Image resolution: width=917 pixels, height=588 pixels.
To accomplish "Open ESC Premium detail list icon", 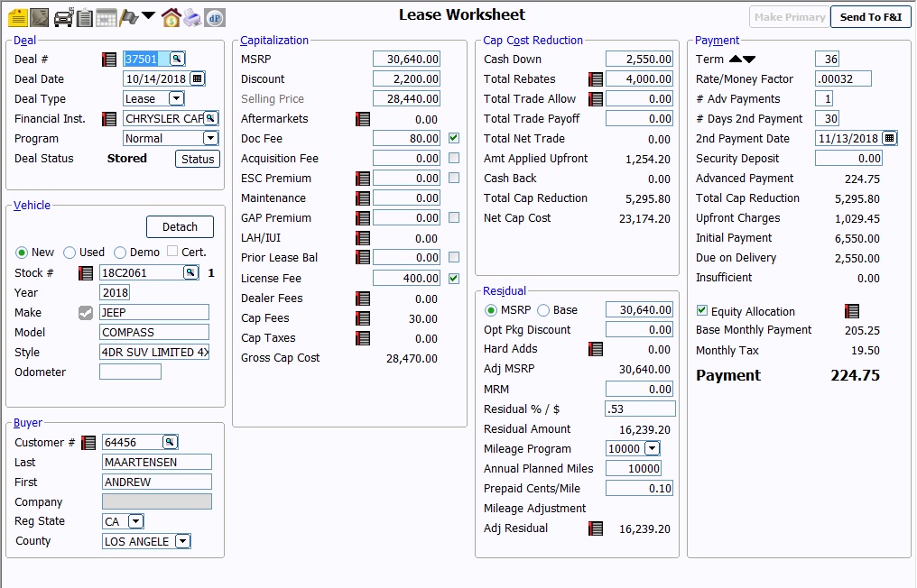I will pyautogui.click(x=363, y=179).
